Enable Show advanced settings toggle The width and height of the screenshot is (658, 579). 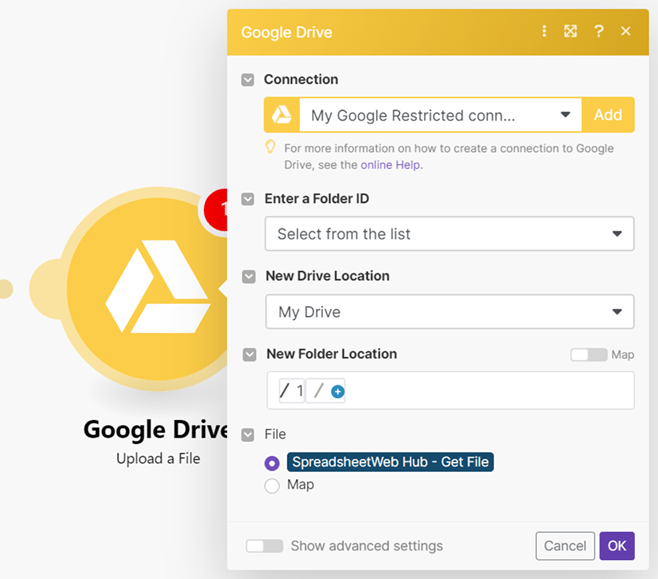click(x=264, y=546)
